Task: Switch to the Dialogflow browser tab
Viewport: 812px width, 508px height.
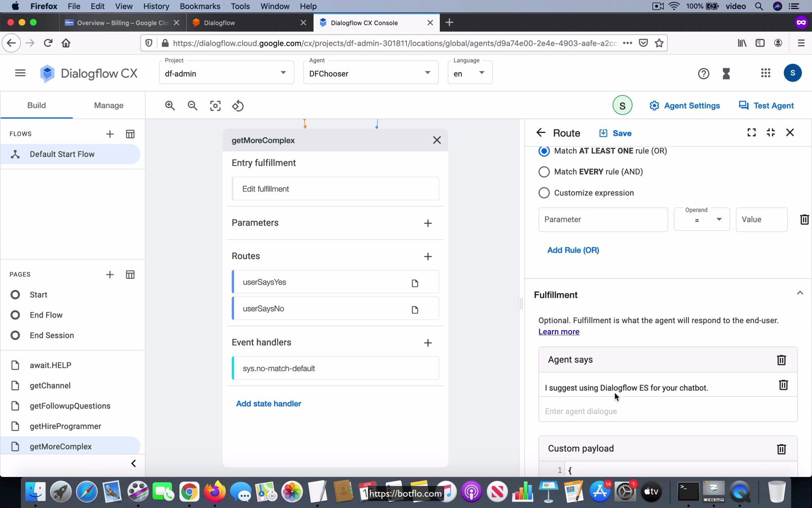Action: [249, 23]
